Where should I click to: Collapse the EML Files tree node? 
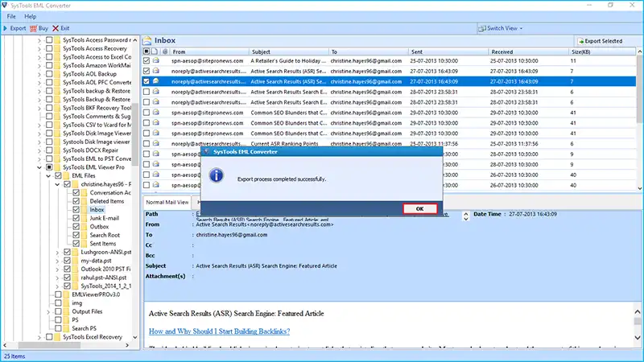(48, 175)
